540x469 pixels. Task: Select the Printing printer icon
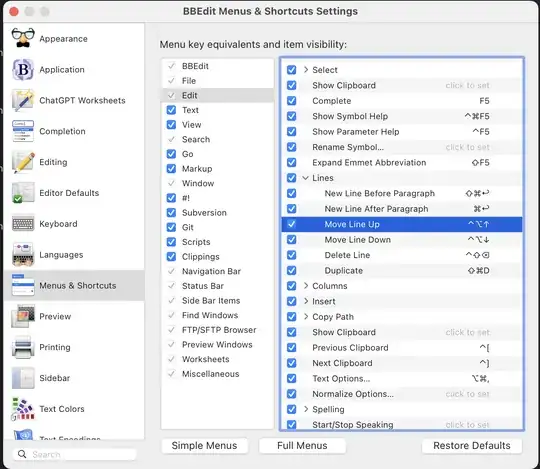tap(23, 347)
